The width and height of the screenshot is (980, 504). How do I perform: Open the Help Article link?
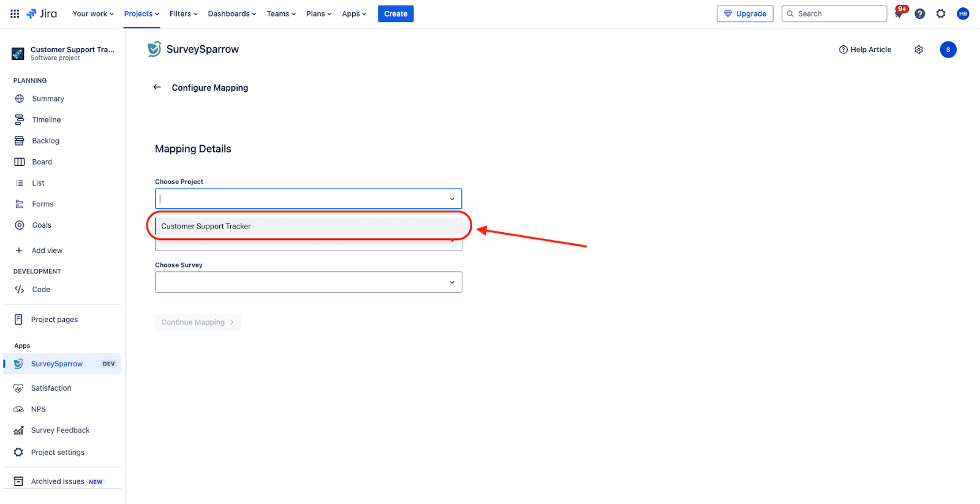point(865,50)
